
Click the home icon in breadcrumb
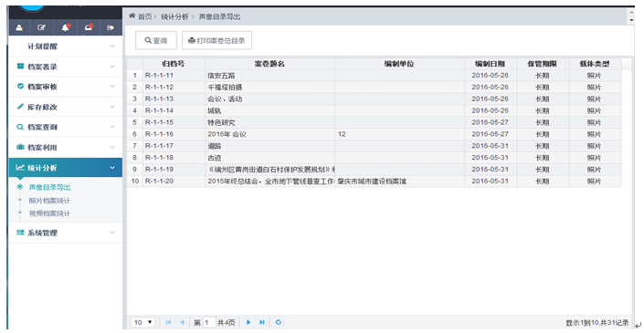[x=132, y=16]
